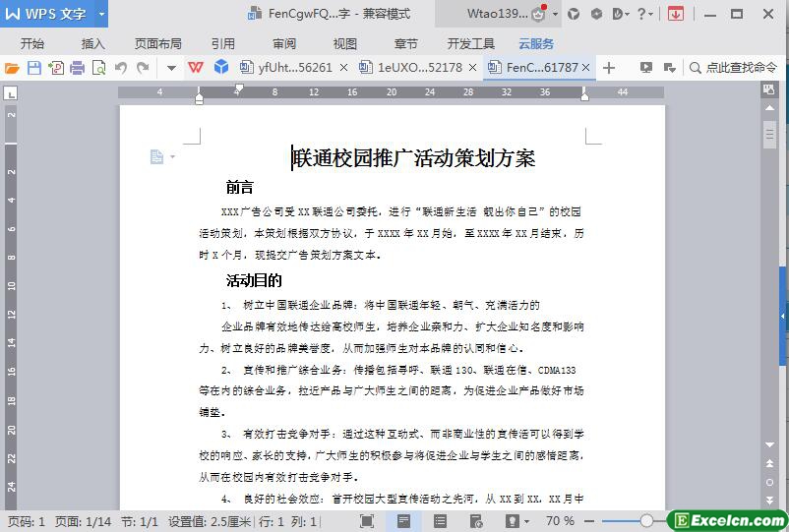Close the yfUht...56261 document tab

pos(343,68)
